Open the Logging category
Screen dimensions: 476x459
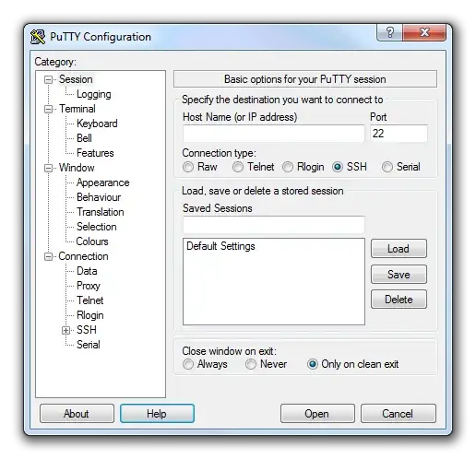click(94, 94)
